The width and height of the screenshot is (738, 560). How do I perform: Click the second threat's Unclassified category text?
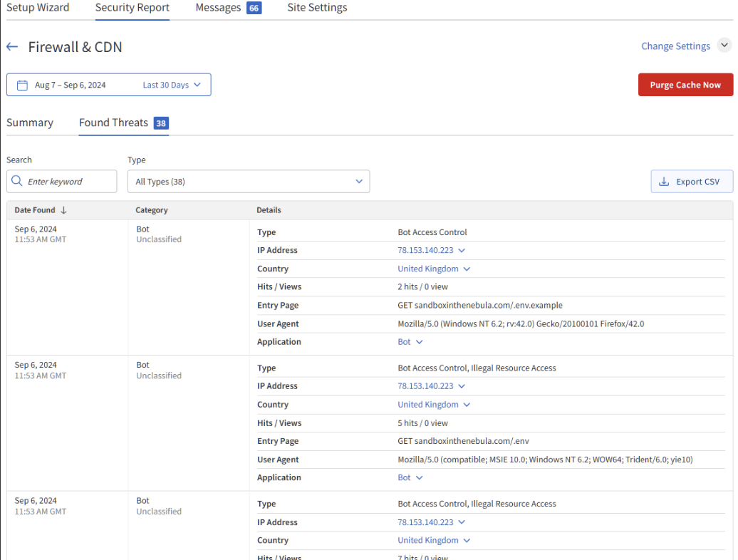tap(159, 375)
